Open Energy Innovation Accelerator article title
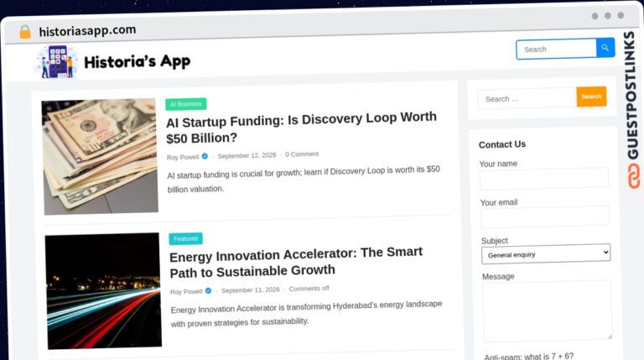 296,262
